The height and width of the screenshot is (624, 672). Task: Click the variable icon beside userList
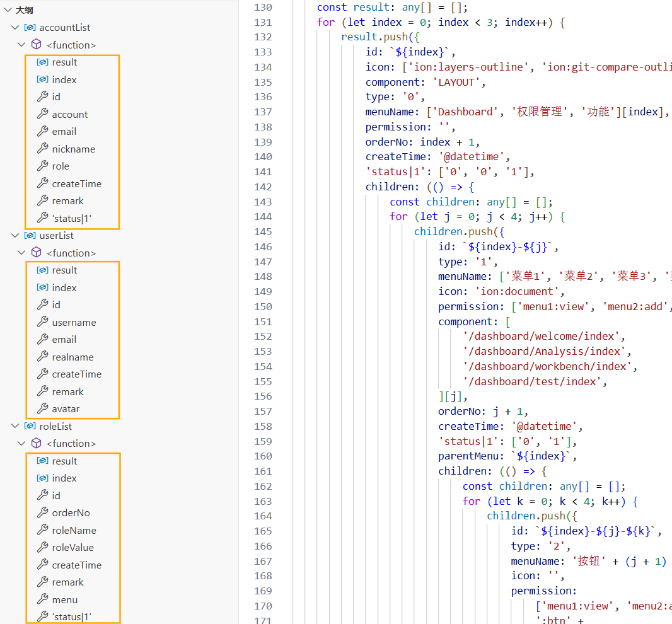pos(30,235)
